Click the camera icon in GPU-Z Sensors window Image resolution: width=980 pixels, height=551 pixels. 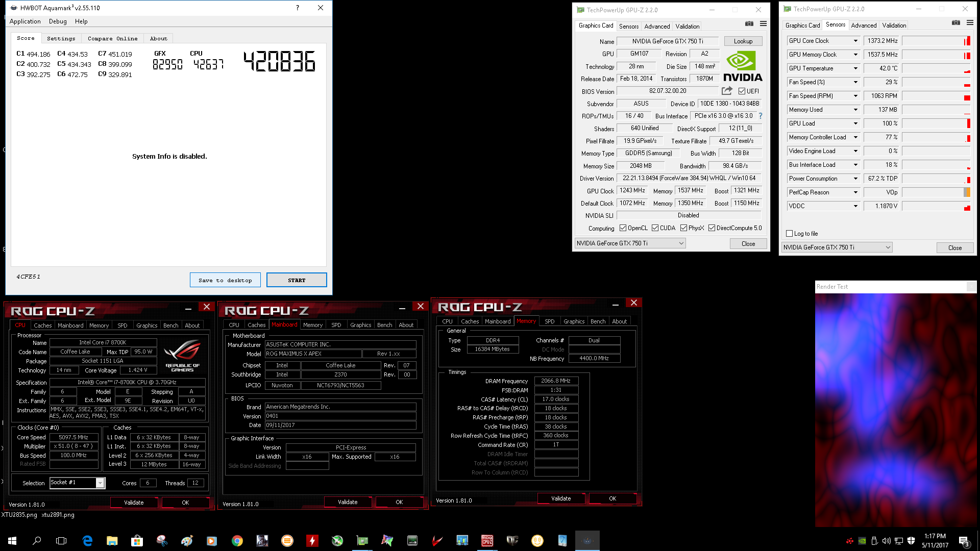[x=956, y=23]
